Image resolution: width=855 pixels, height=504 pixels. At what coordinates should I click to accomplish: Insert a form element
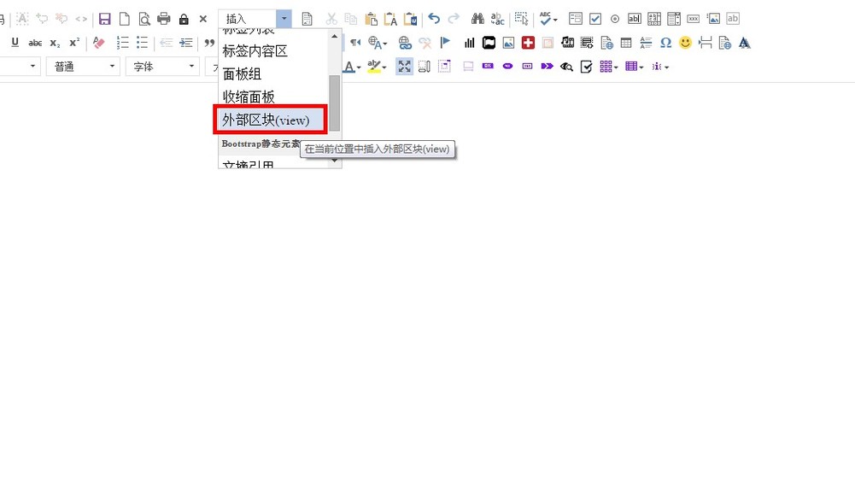tap(576, 19)
